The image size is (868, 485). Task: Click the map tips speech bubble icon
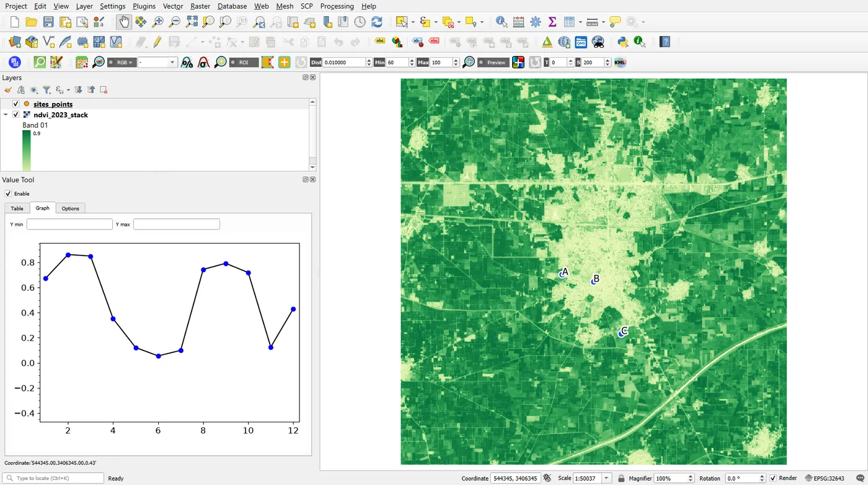(x=615, y=22)
